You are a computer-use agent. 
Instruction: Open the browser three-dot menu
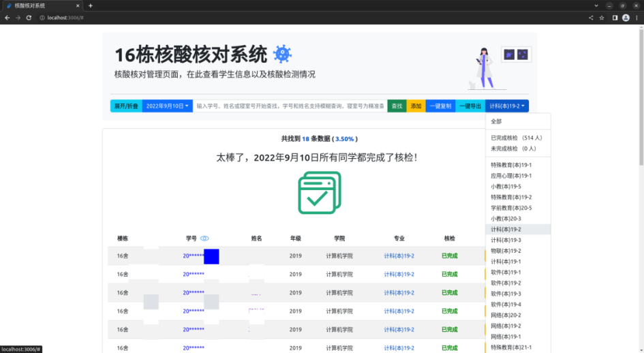(x=637, y=17)
